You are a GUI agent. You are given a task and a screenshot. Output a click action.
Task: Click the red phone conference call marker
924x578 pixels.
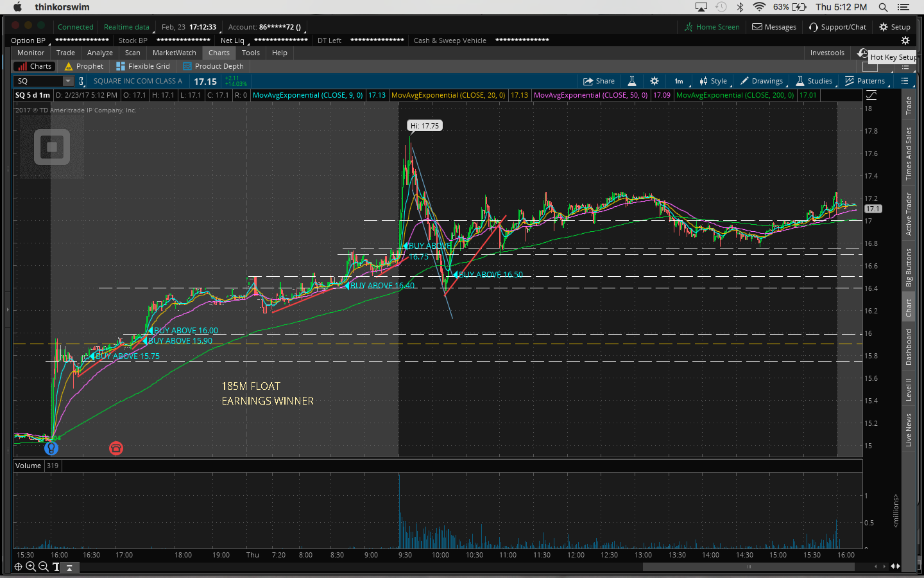(x=116, y=448)
